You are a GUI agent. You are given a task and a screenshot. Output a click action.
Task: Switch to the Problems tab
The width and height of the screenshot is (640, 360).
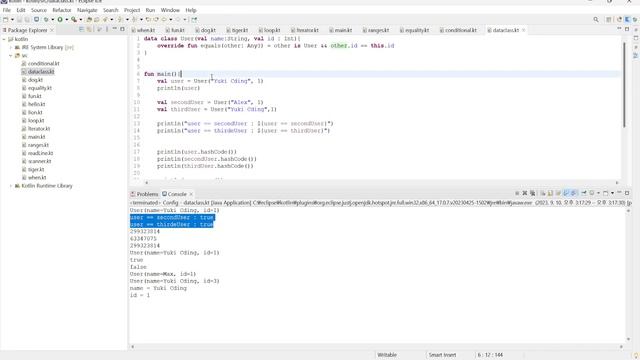coord(144,194)
